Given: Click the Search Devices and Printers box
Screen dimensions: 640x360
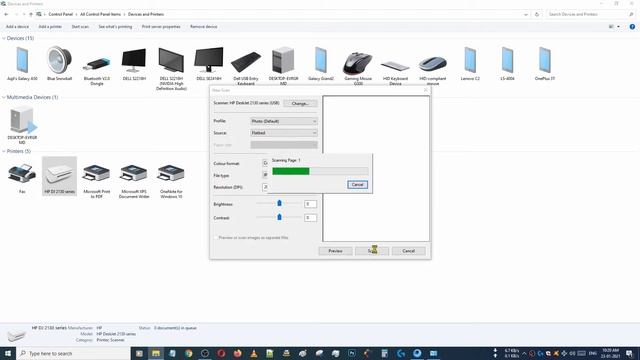Looking at the screenshot, I should (x=591, y=14).
